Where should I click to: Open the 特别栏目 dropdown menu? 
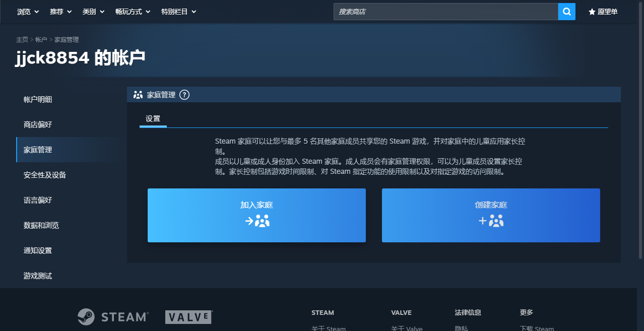click(179, 12)
